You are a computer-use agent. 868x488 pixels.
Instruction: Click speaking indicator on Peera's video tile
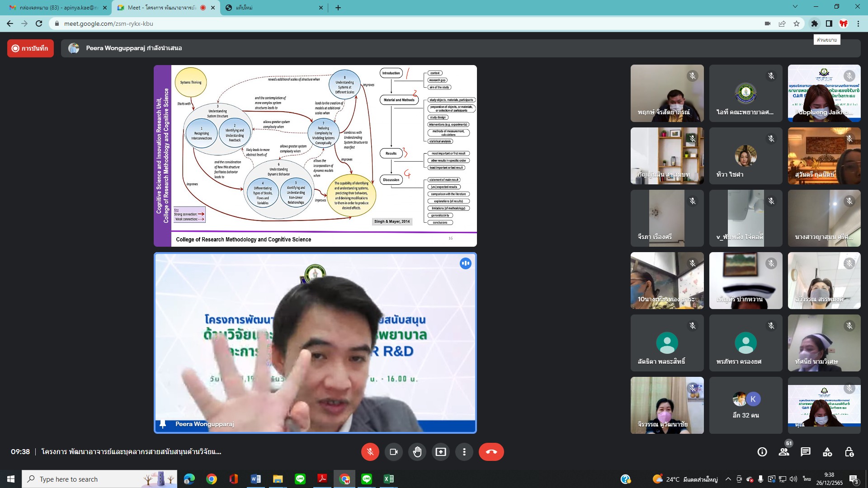(x=466, y=263)
